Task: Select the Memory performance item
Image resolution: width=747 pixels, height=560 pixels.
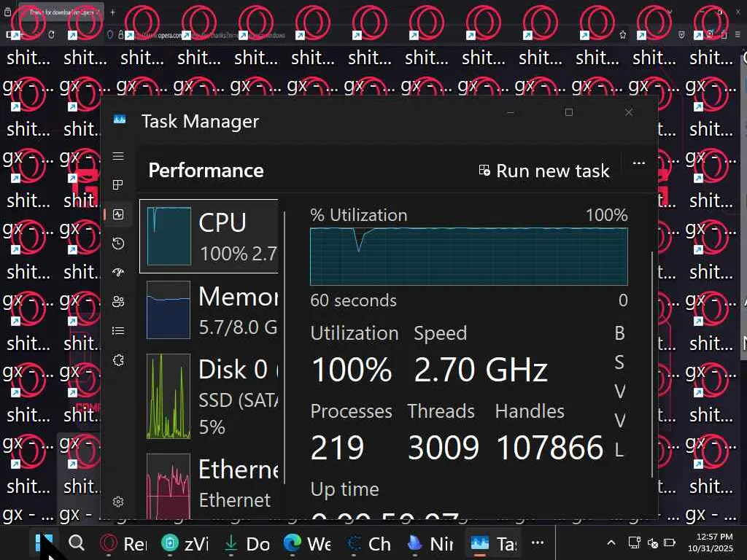Action: click(x=209, y=310)
